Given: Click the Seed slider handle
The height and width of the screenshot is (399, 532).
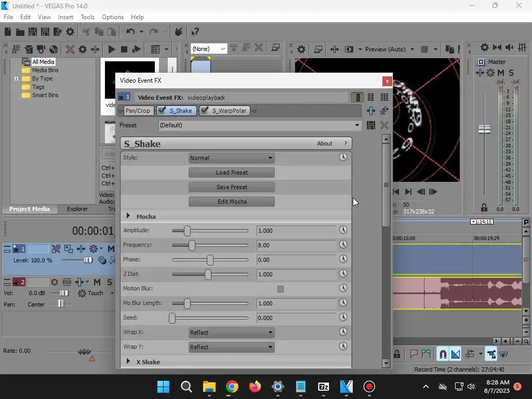Looking at the screenshot, I should click(172, 318).
